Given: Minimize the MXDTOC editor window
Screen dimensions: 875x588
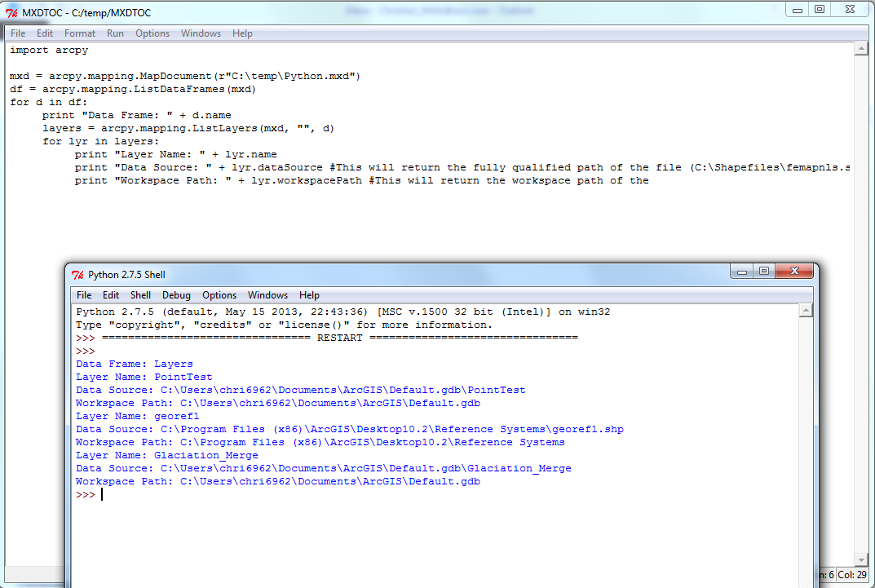Looking at the screenshot, I should coord(798,10).
